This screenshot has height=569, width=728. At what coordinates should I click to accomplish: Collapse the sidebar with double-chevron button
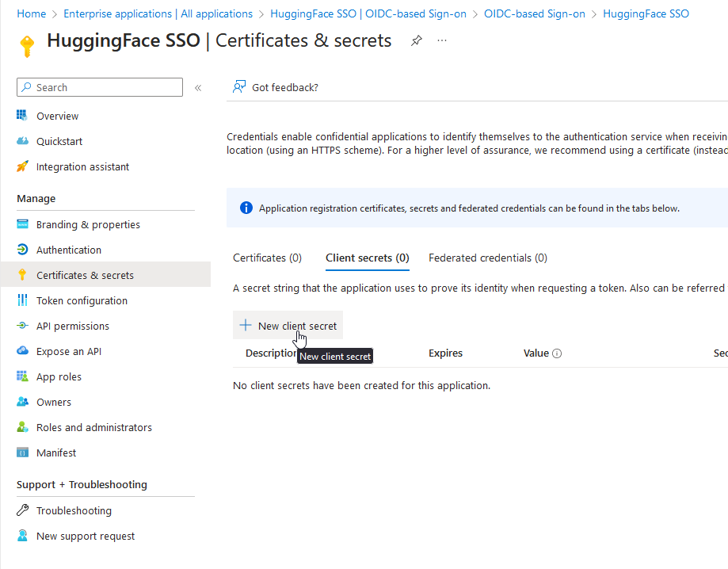(198, 88)
